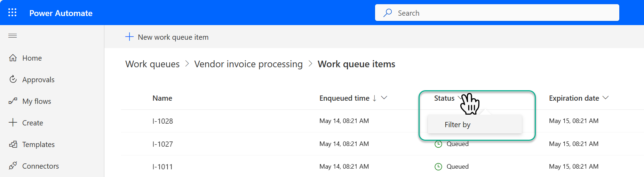Image resolution: width=644 pixels, height=177 pixels.
Task: Collapse the left navigation hamburger menu
Action: (x=13, y=36)
